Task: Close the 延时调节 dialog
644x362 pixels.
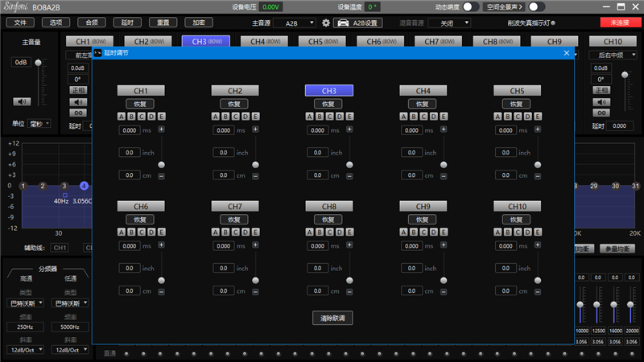Action: (567, 53)
